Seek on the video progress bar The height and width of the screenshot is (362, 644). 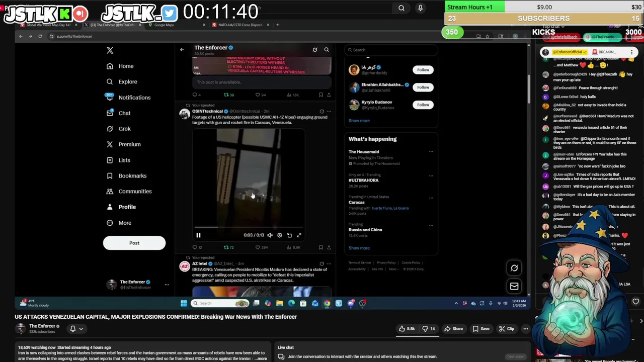249,227
